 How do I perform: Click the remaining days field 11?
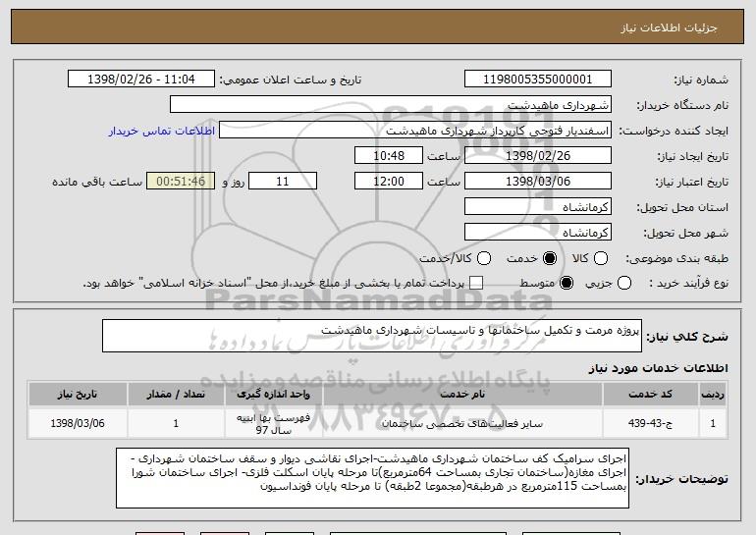pyautogui.click(x=283, y=182)
